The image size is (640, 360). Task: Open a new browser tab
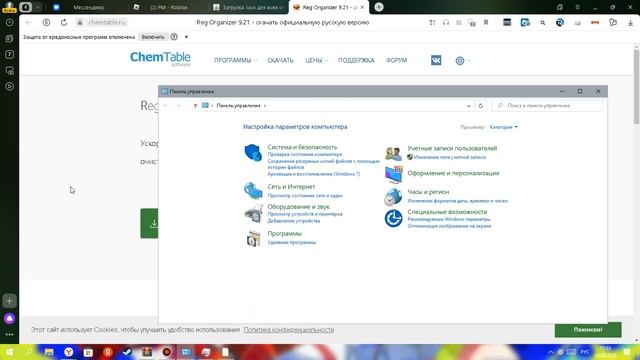379,7
